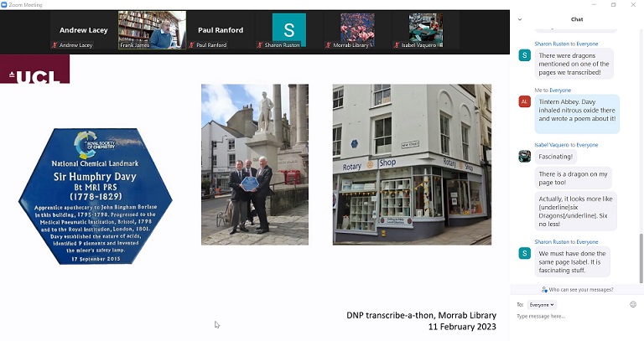Viewport: 644px width, 341px height.
Task: Click the emoji smiley icon in chat
Action: [633, 304]
